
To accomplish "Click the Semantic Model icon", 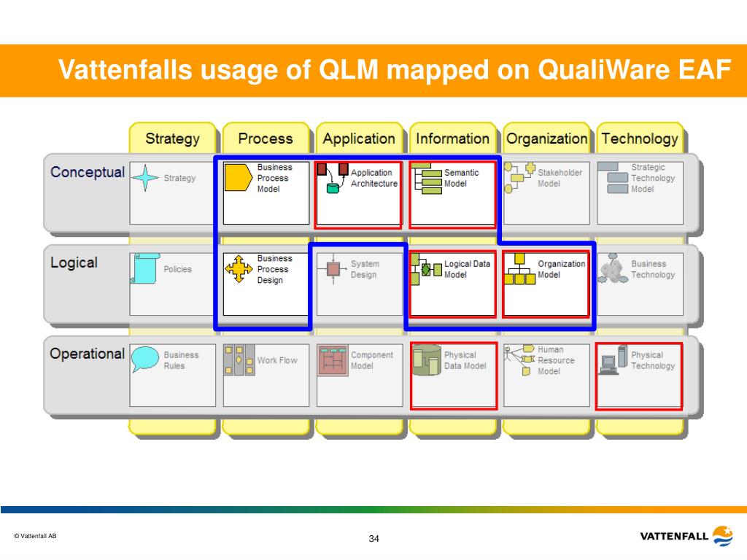I will (426, 179).
